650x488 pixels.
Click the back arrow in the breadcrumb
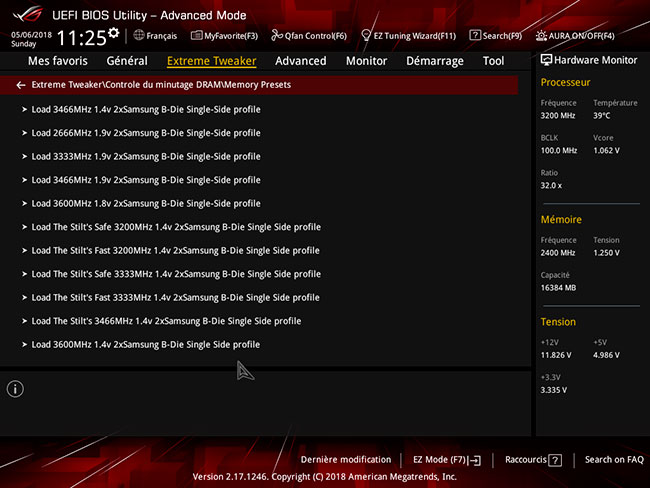click(x=21, y=85)
